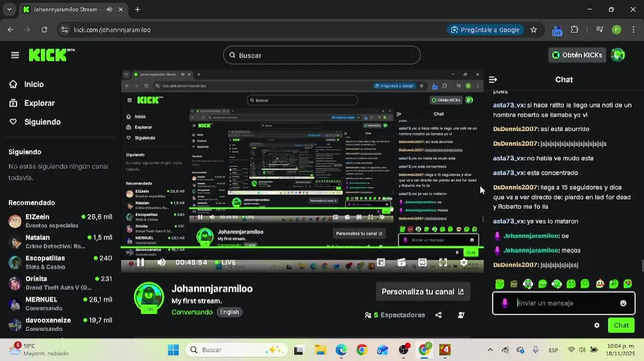
Task: Click Johannnjaramiloo username on 'mecos' message
Action: [x=531, y=250]
